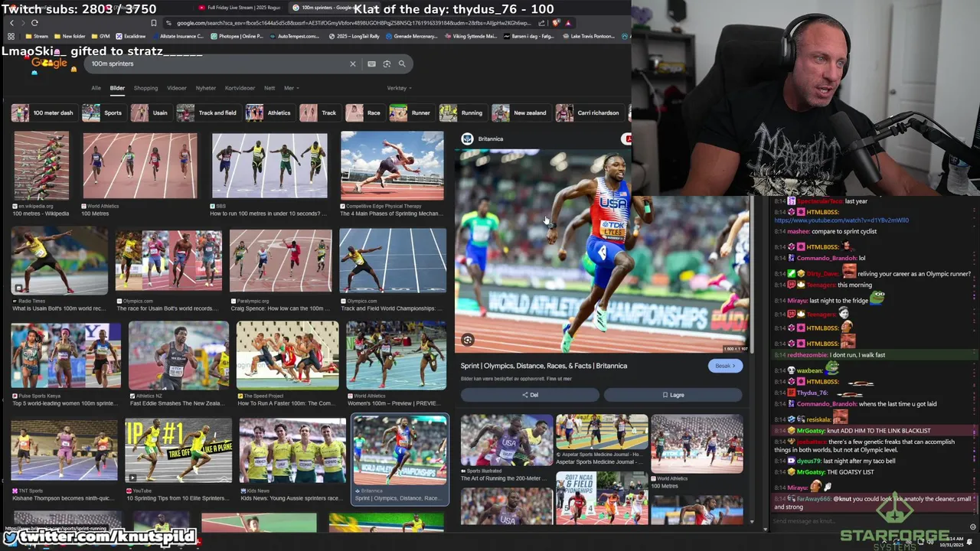Reload the Google search page

coord(34,23)
